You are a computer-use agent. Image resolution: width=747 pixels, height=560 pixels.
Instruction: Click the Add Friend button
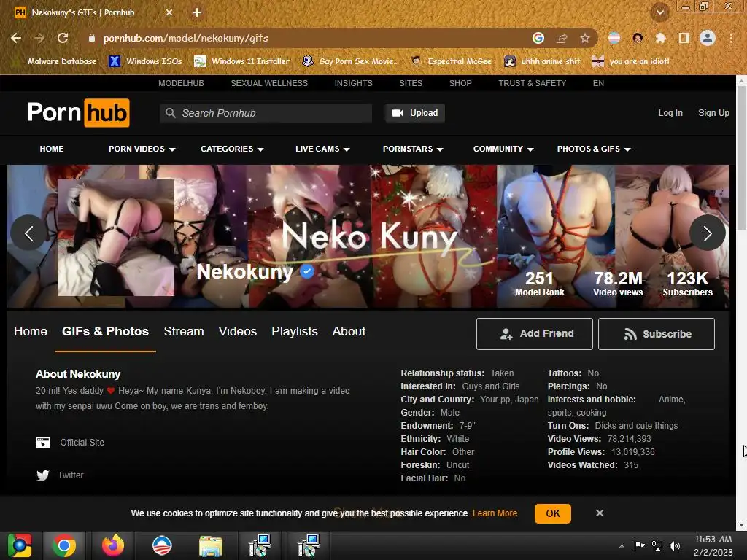[535, 334]
